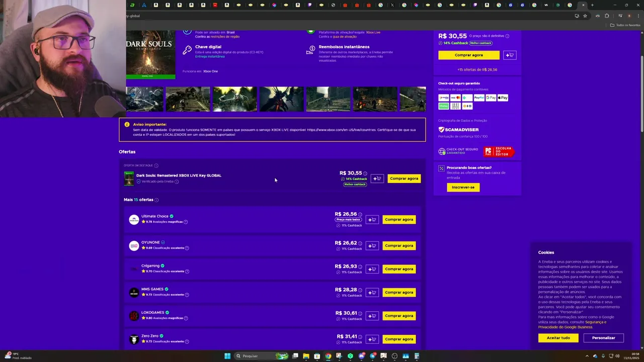
Task: Click info icon beside O preço não é definitivo
Action: click(x=507, y=36)
